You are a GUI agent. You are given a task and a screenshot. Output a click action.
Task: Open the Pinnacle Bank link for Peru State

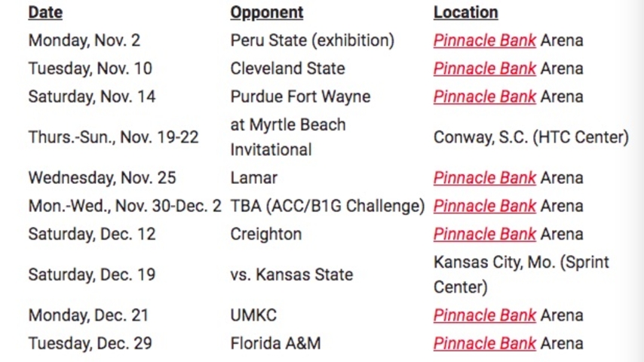484,40
